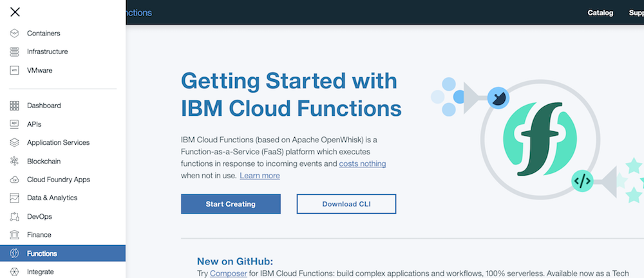The image size is (644, 278).
Task: Close the navigation menu with the X
Action: [15, 12]
